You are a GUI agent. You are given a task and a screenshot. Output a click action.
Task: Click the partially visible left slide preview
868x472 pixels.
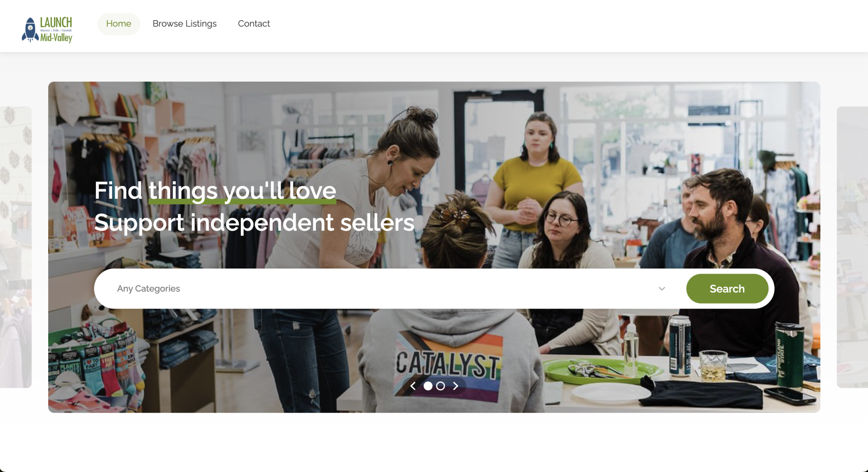tap(16, 247)
